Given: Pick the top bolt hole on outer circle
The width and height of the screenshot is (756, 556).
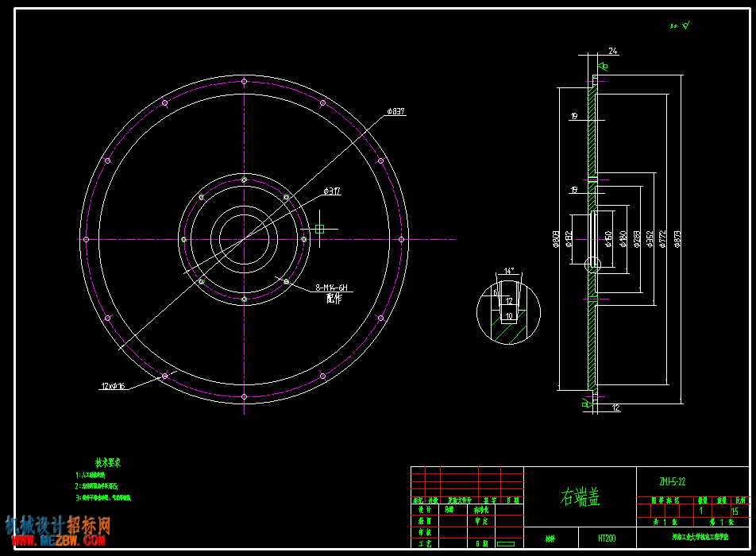Looking at the screenshot, I should click(244, 82).
